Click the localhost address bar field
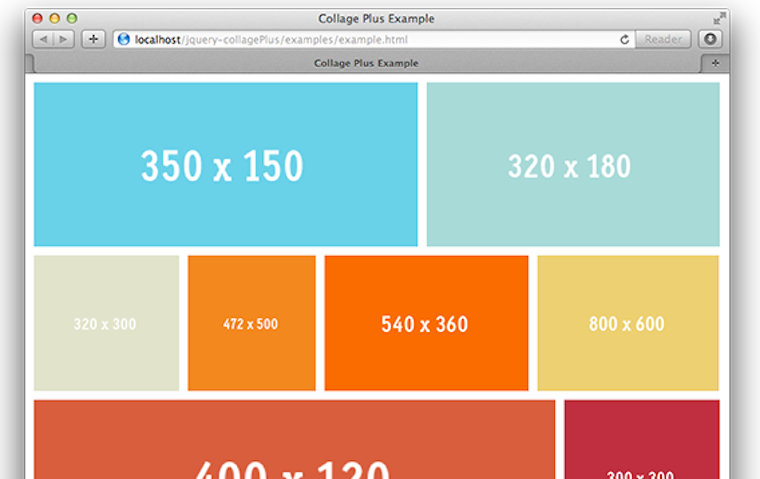This screenshot has height=479, width=760. (x=373, y=39)
